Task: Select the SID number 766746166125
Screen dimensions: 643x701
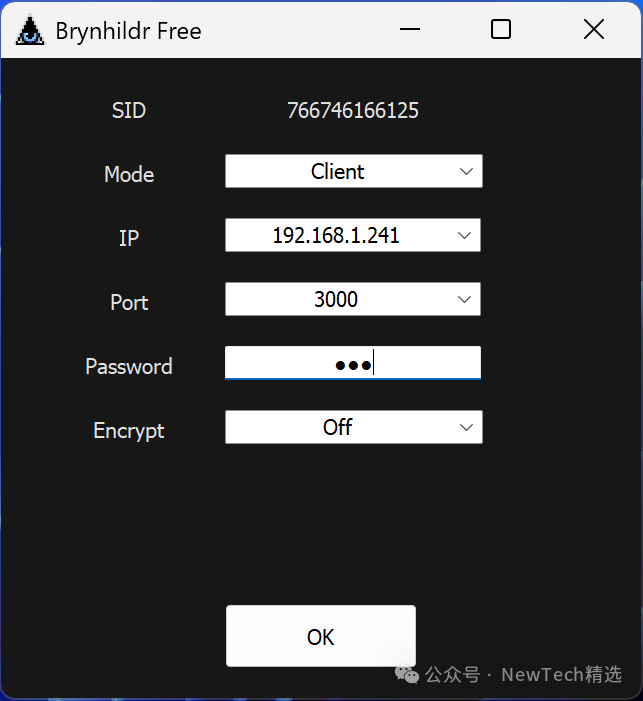Action: point(353,111)
